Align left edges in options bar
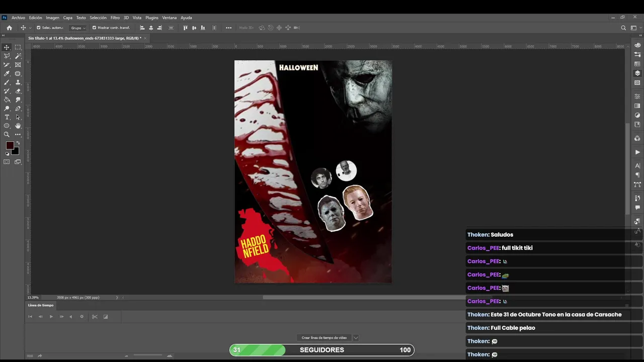The image size is (644, 362). click(142, 28)
